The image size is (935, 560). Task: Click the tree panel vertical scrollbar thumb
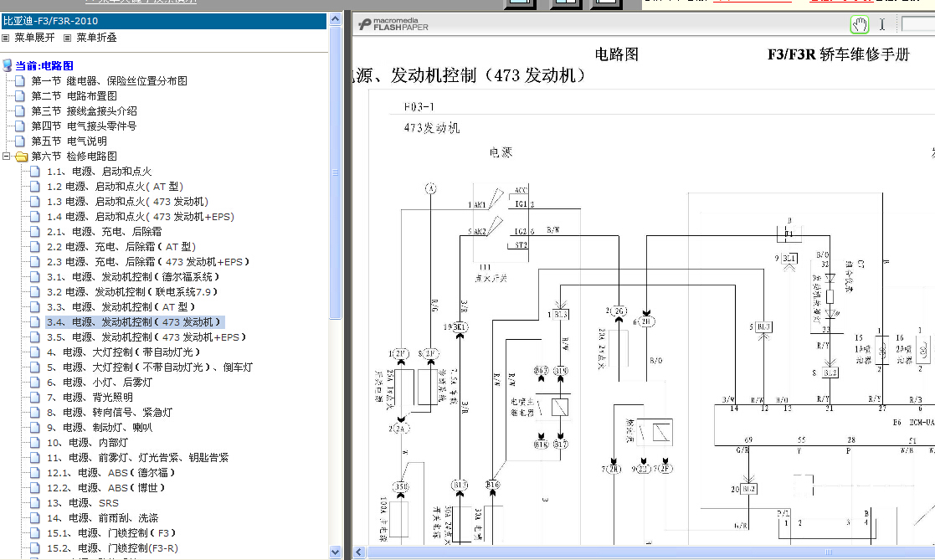pos(335,172)
